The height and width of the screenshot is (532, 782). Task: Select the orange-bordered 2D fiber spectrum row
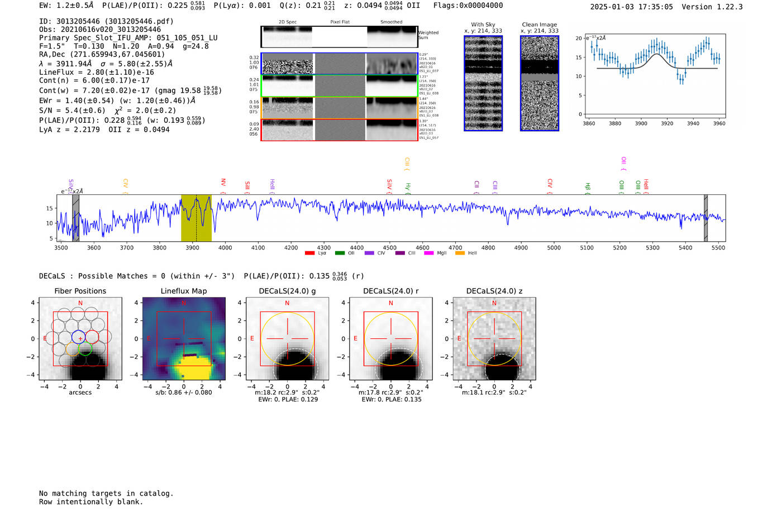coord(340,108)
